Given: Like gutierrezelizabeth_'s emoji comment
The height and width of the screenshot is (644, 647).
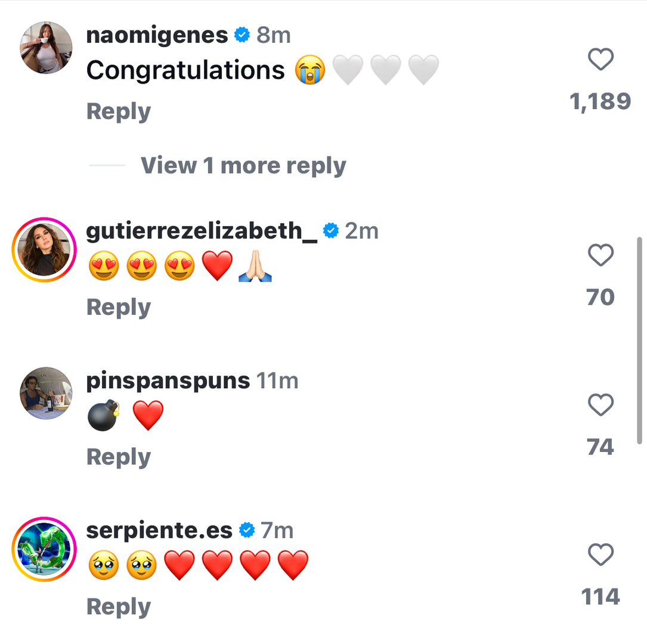Looking at the screenshot, I should (600, 255).
